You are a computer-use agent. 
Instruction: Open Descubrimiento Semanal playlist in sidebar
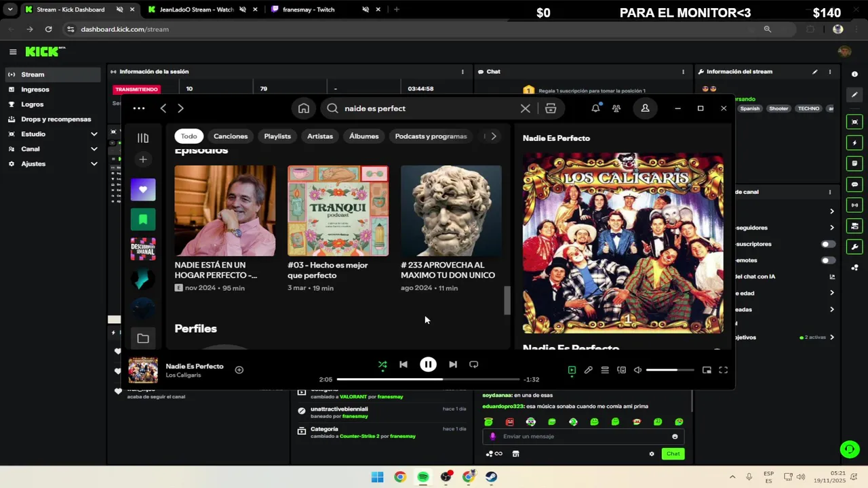click(143, 249)
